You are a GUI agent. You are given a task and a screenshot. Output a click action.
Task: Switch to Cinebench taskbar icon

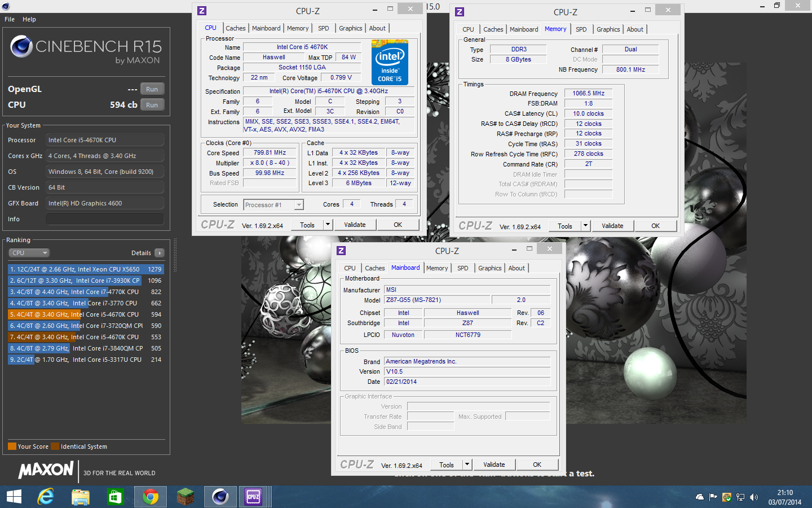click(220, 497)
